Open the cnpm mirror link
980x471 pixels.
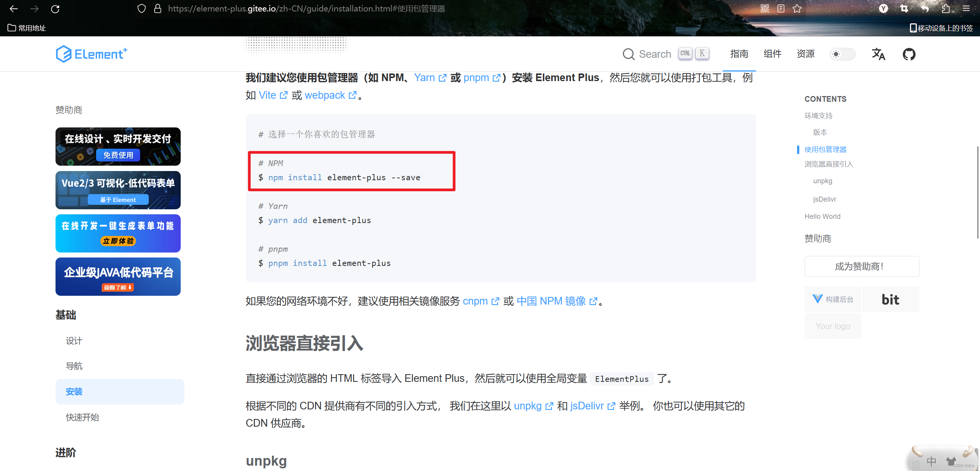pyautogui.click(x=481, y=301)
